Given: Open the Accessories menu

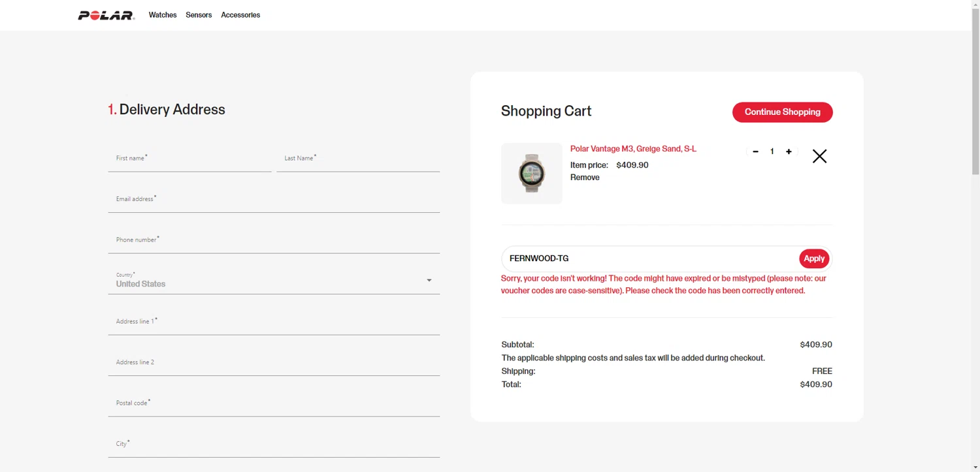Looking at the screenshot, I should (x=240, y=15).
